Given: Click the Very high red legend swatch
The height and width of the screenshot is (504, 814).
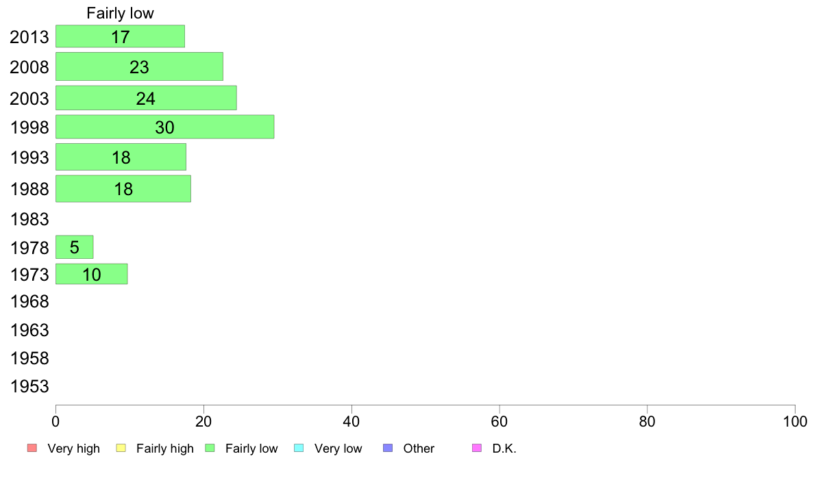Looking at the screenshot, I should click(x=32, y=448).
